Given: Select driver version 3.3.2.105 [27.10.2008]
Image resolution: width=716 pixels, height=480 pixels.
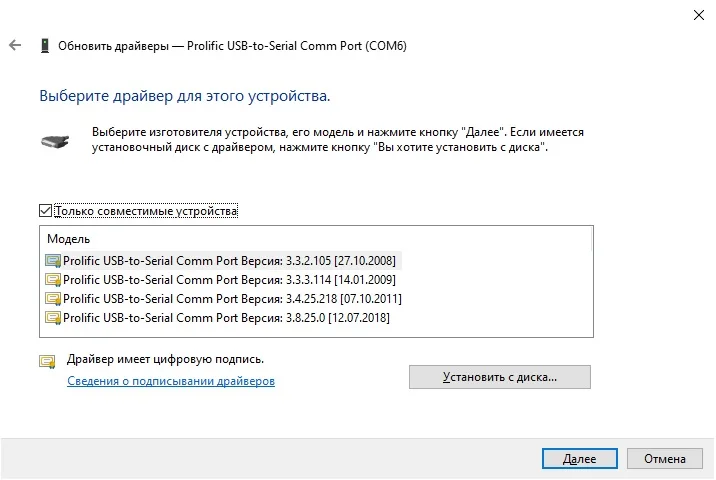Looking at the screenshot, I should click(x=223, y=261).
